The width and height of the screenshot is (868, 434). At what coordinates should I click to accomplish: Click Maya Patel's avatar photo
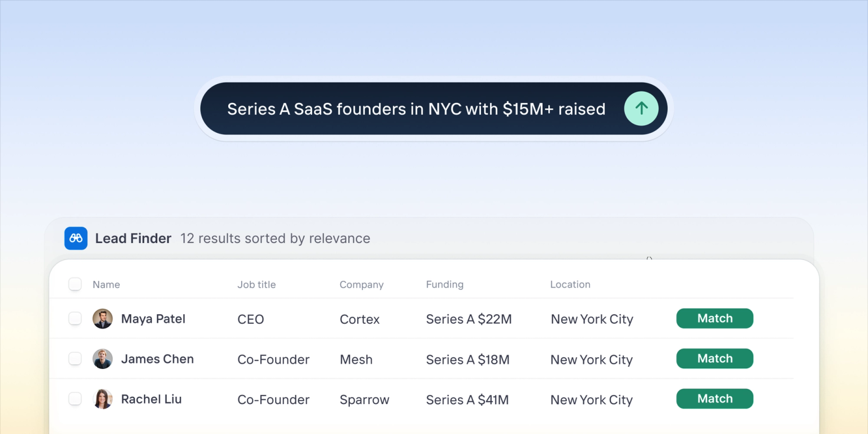pyautogui.click(x=102, y=319)
